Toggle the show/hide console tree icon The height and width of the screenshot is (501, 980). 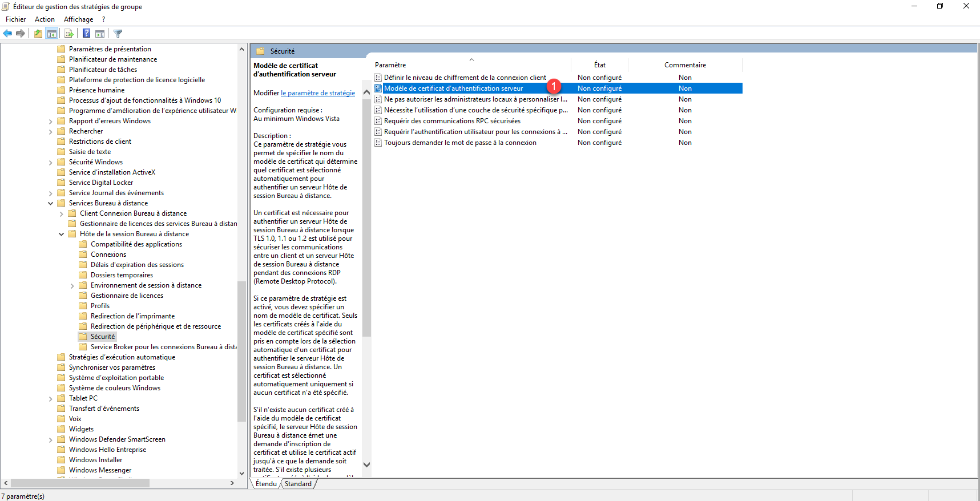52,34
